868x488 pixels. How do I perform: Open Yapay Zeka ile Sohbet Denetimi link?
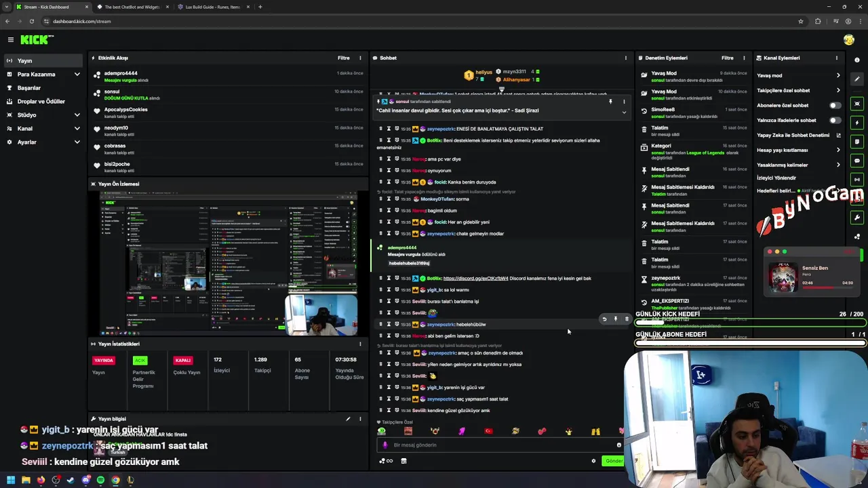tap(798, 135)
